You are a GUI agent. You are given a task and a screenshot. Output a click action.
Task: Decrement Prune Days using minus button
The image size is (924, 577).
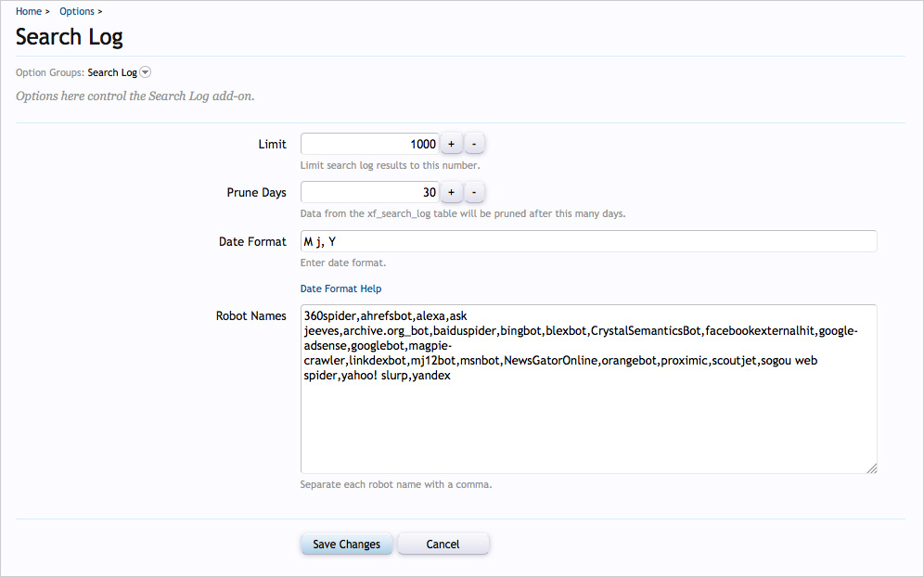474,192
